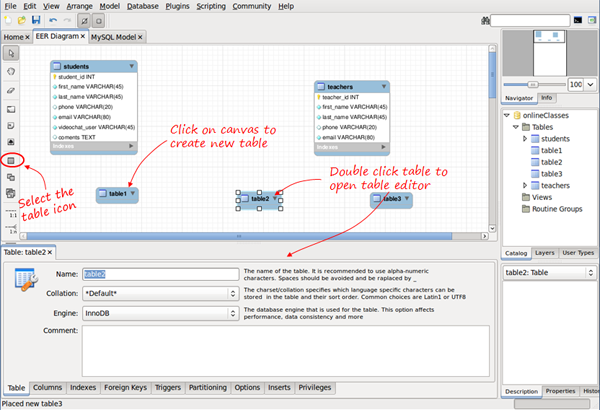Open the Scripting menu
This screenshot has height=410, width=600.
click(x=211, y=6)
